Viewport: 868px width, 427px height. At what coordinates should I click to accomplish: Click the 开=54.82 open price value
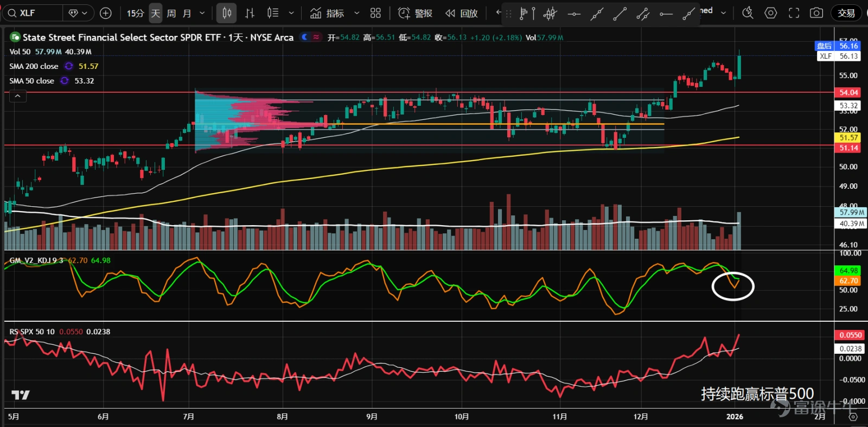click(x=343, y=37)
